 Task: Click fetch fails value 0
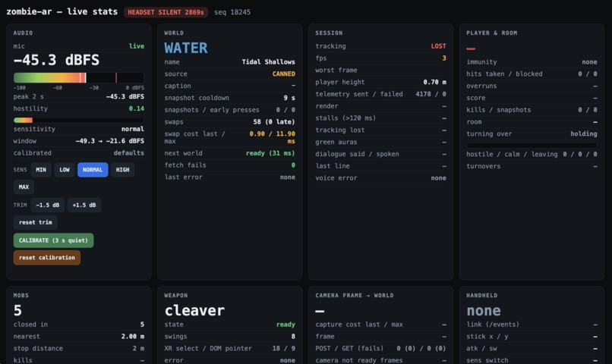(293, 165)
